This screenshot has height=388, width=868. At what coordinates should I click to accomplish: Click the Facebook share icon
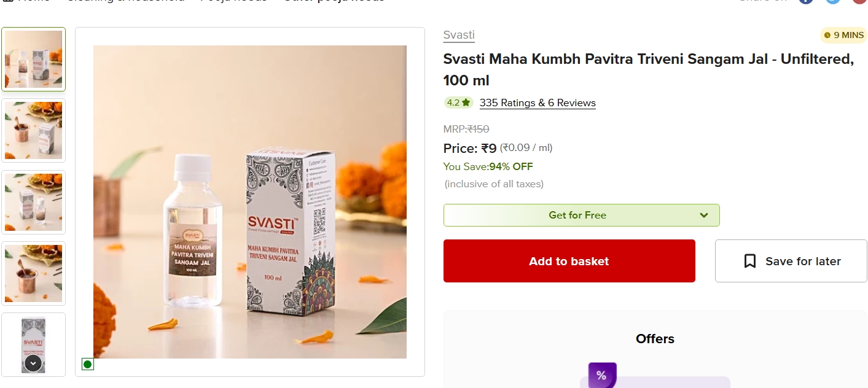click(x=805, y=1)
